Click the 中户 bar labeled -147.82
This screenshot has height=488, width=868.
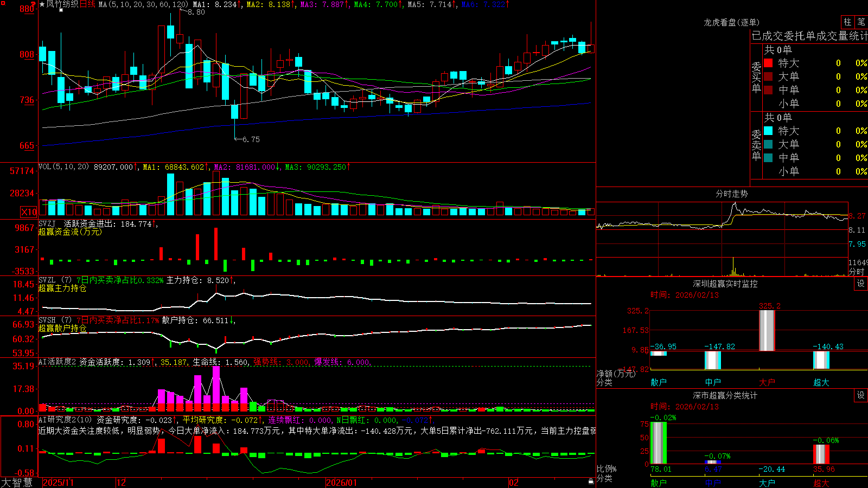(713, 360)
